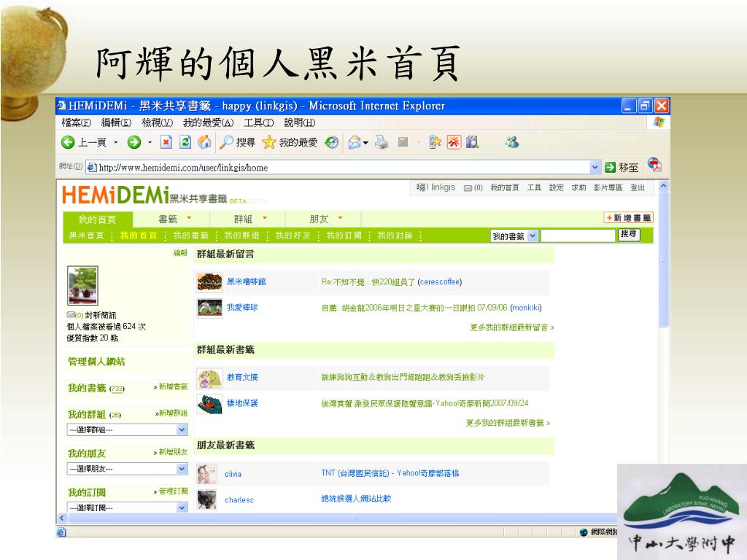Open the 我的書籤 search scope dropdown

click(x=533, y=236)
